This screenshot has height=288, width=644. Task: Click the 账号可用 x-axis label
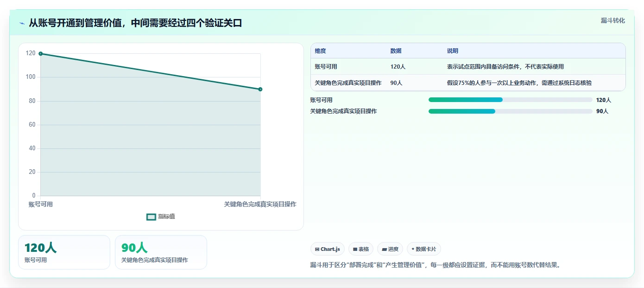(41, 205)
